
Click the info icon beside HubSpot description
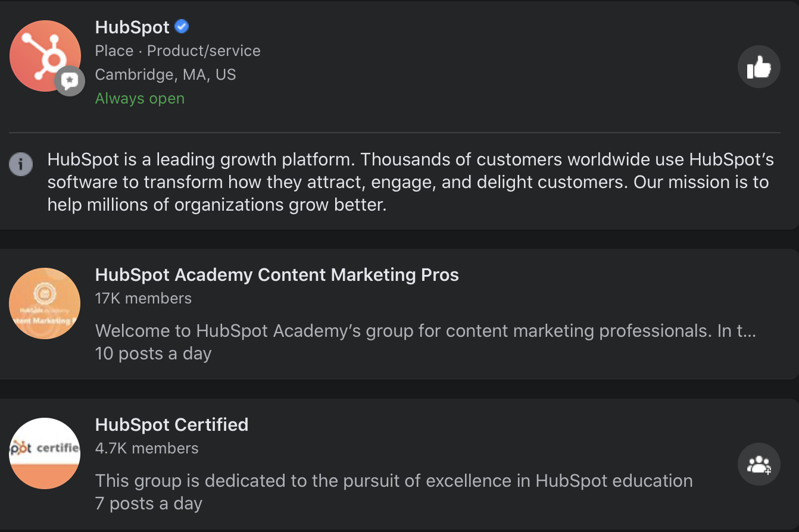21,164
